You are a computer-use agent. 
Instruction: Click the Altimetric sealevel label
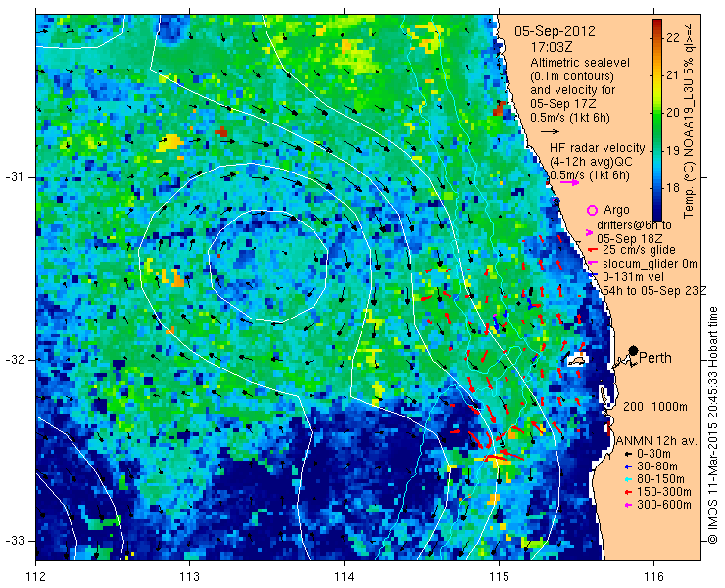pos(580,63)
